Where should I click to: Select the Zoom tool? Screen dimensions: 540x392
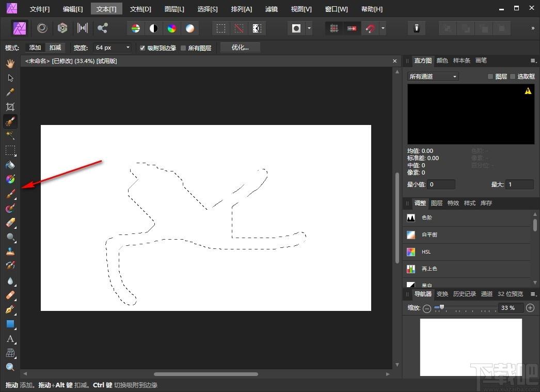tap(10, 367)
